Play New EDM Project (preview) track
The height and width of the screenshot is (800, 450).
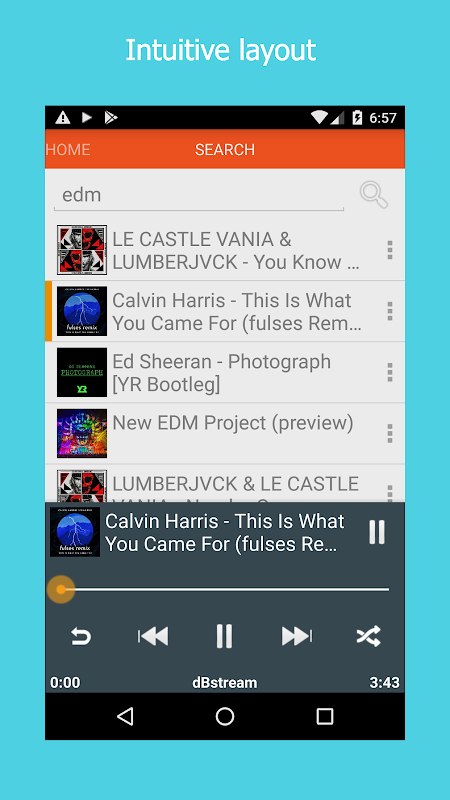(224, 434)
